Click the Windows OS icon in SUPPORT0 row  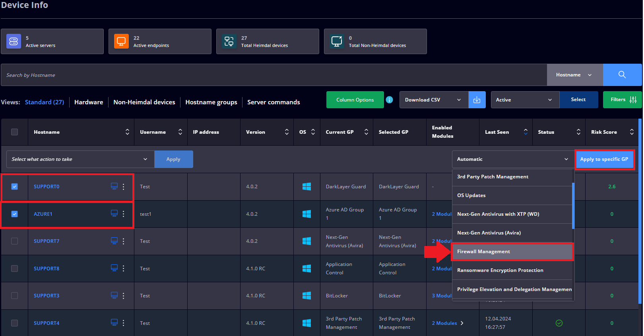coord(307,186)
